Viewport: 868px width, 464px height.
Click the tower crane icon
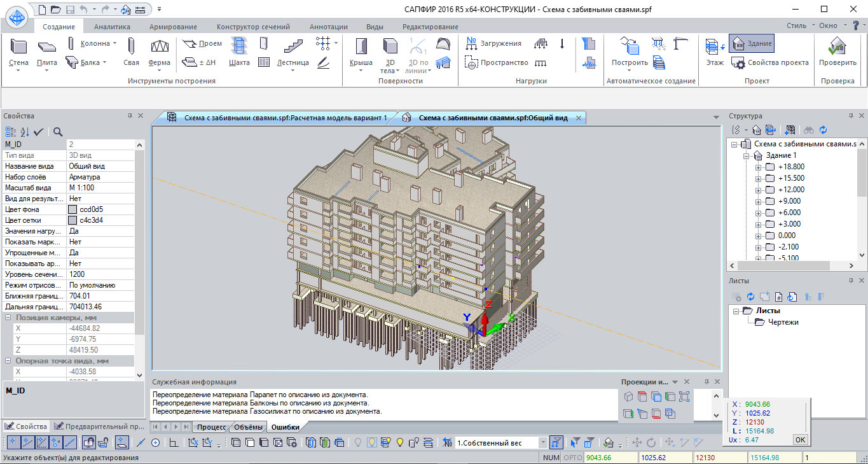click(681, 43)
